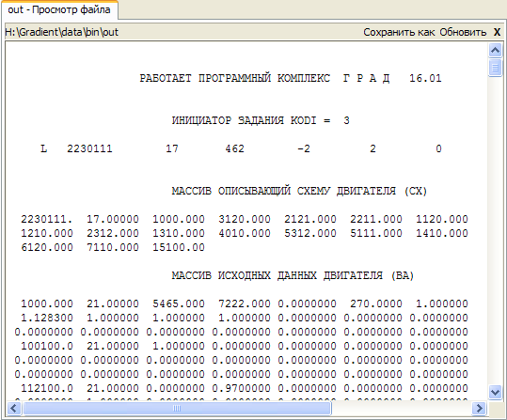507x420 pixels.
Task: Close the file viewer with X
Action: click(x=497, y=32)
